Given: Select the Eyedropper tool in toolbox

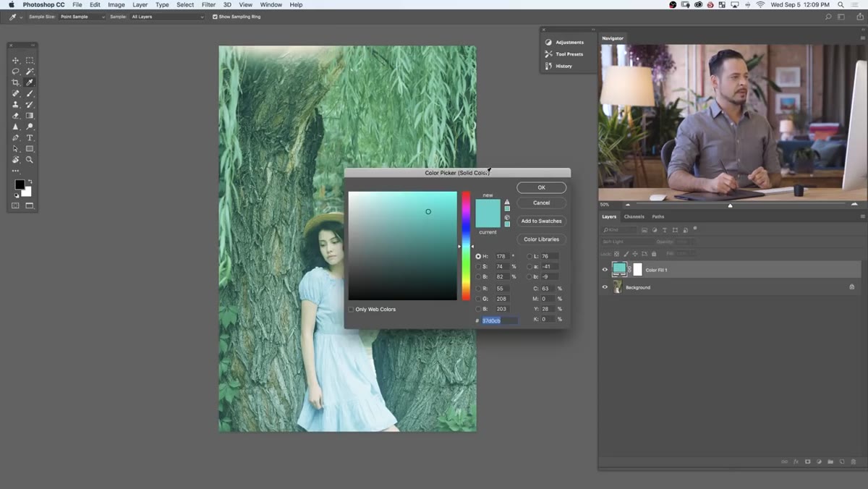Looking at the screenshot, I should pos(30,82).
